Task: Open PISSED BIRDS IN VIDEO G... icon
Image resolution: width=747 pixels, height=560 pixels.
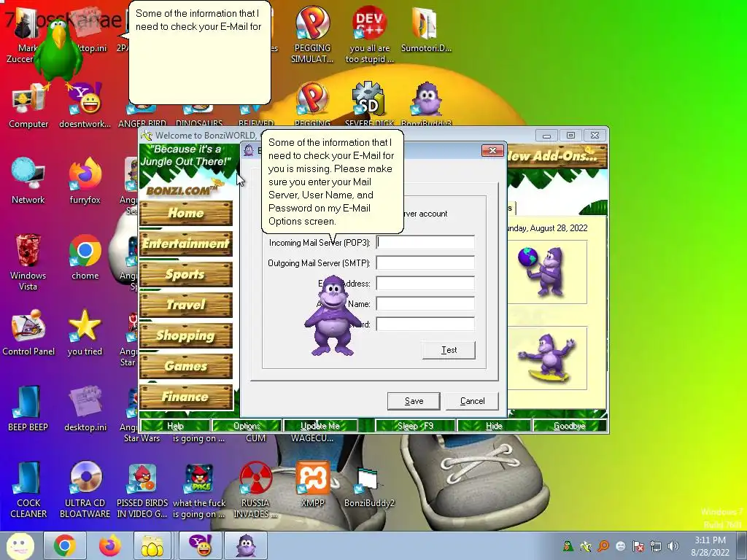Action: 142,489
